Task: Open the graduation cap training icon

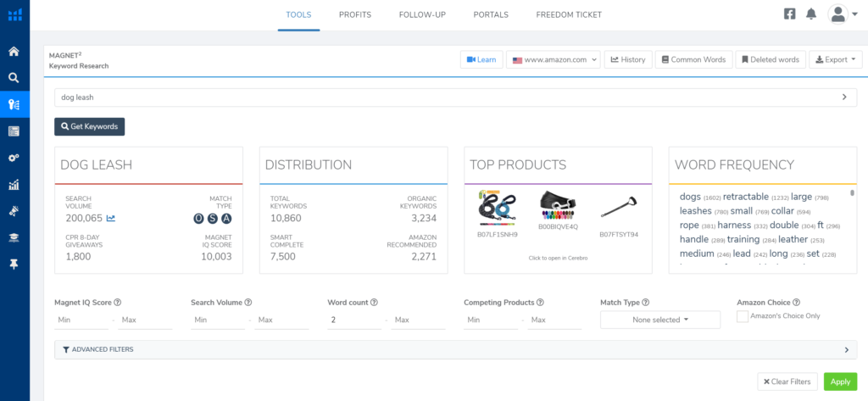Action: coord(14,237)
